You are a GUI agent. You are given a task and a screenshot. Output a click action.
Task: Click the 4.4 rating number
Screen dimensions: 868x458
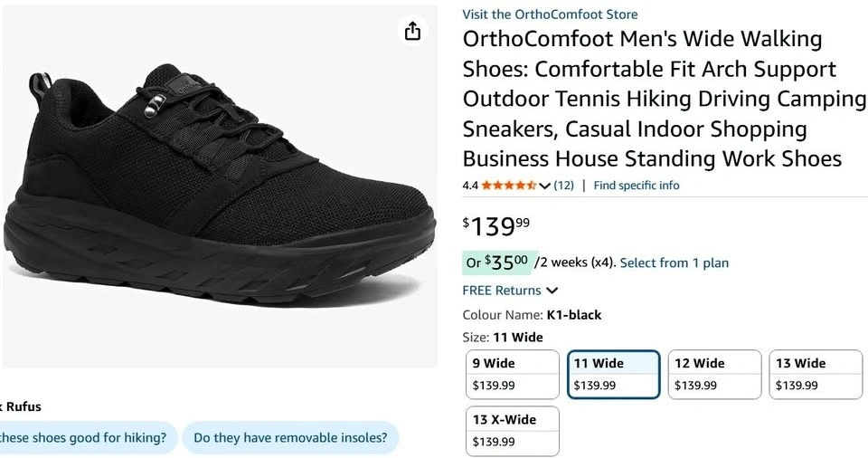[x=470, y=186]
